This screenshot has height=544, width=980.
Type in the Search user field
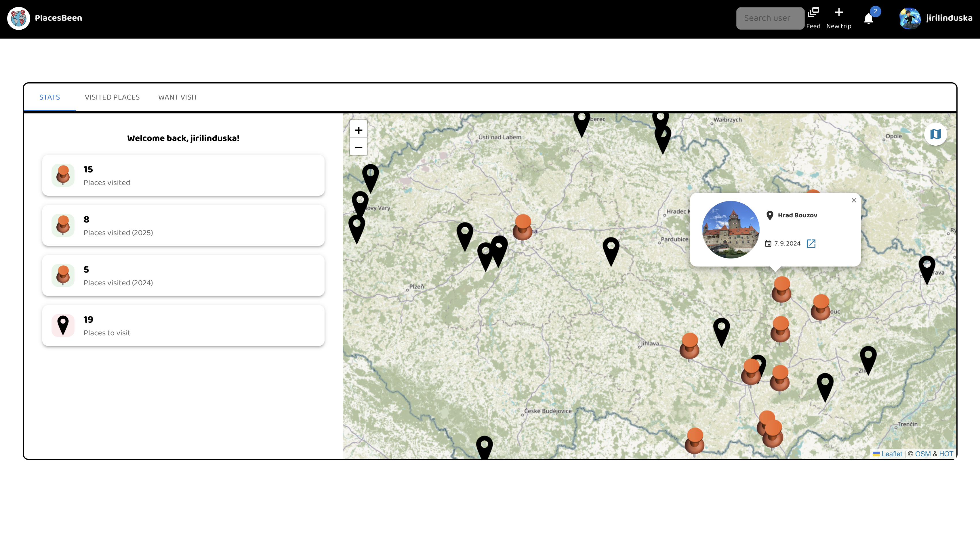point(770,18)
